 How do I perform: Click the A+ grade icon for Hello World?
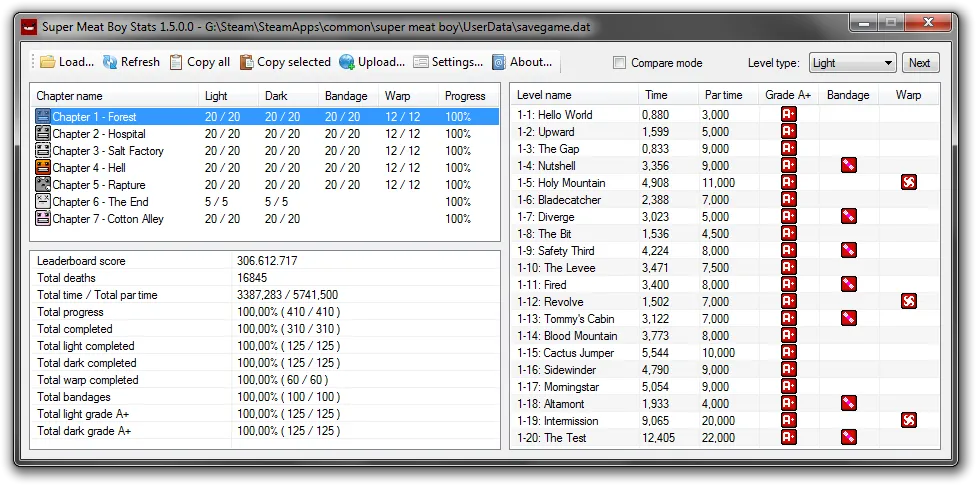click(x=789, y=114)
